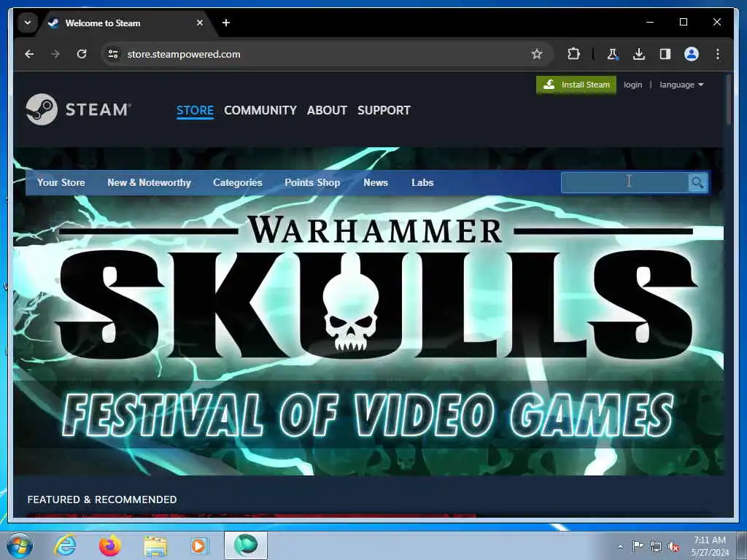
Task: Open the network tray icon
Action: pos(656,547)
